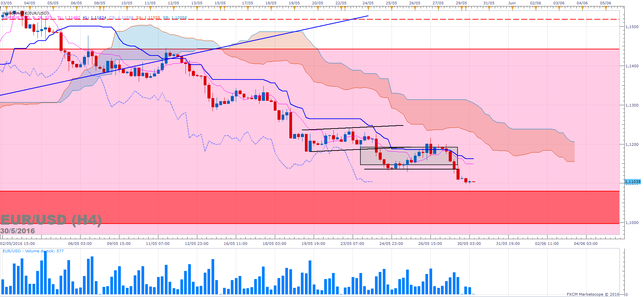The height and width of the screenshot is (297, 644).
Task: Click the orange day marker under 04/05
Action: coord(30,8)
